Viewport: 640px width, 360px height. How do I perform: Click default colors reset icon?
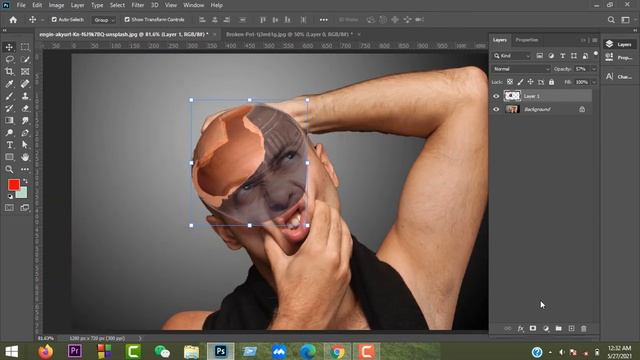point(10,197)
